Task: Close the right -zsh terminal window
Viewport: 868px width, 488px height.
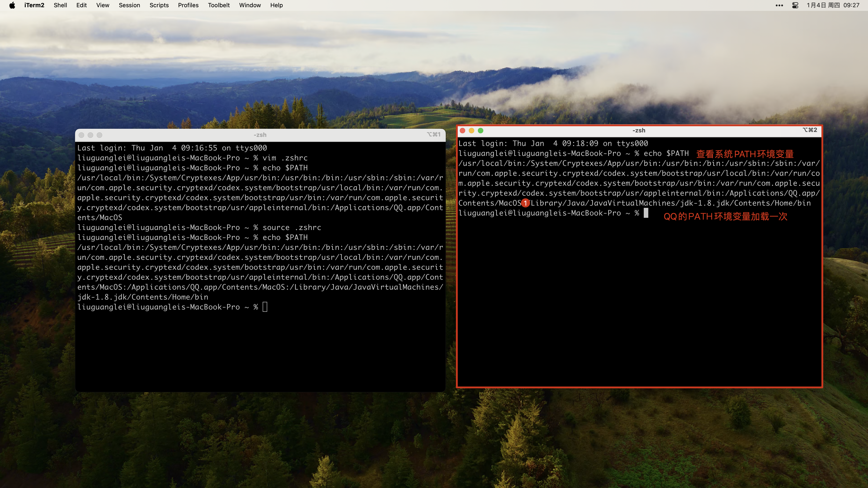Action: click(463, 131)
